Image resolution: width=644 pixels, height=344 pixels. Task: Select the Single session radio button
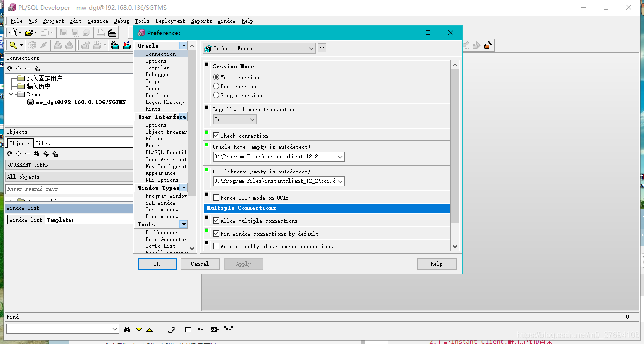click(x=216, y=95)
